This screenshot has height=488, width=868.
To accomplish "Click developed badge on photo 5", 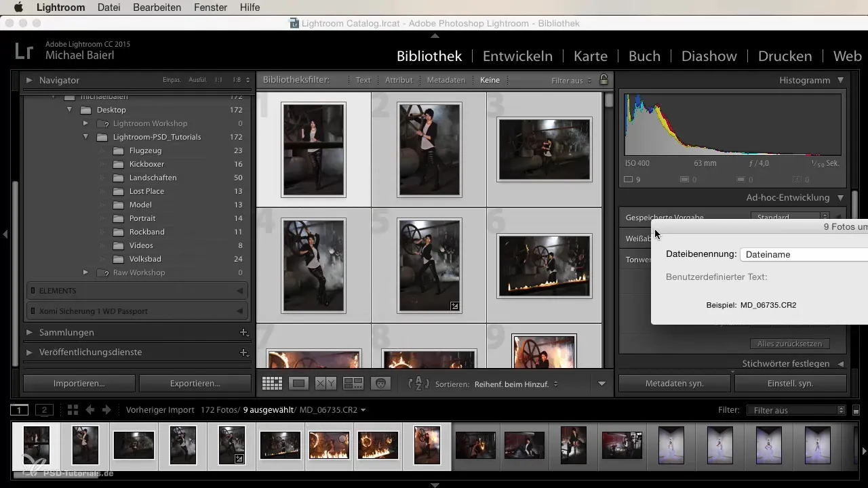I will click(x=455, y=306).
